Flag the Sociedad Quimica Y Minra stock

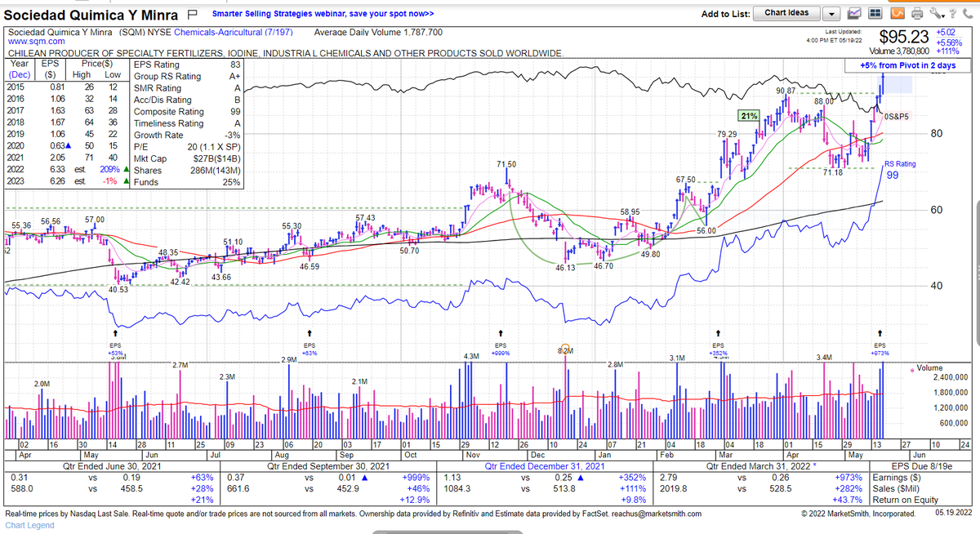pyautogui.click(x=193, y=14)
